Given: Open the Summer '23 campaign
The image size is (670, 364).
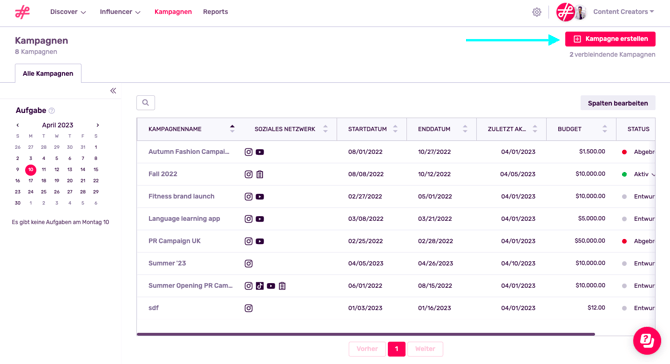Looking at the screenshot, I should pyautogui.click(x=167, y=263).
